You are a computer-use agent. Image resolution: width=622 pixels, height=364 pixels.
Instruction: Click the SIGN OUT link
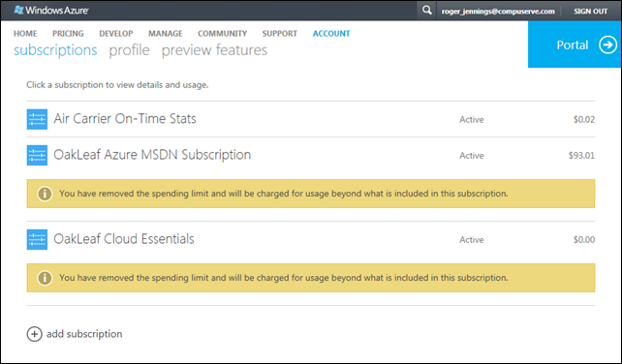point(591,11)
